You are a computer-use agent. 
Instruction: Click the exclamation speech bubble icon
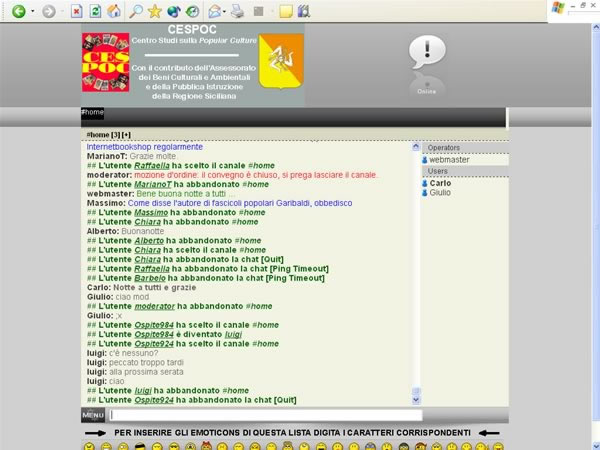427,51
